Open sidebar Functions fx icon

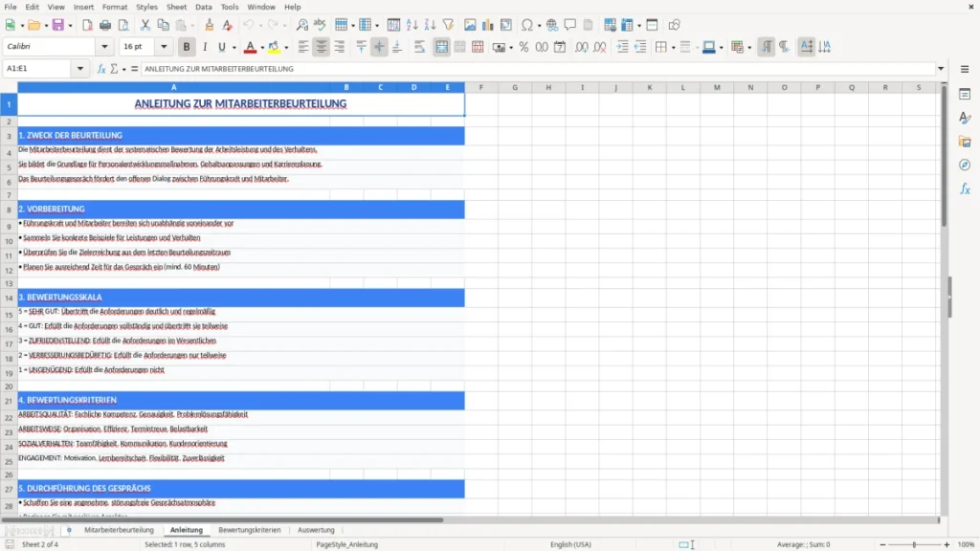tap(965, 188)
